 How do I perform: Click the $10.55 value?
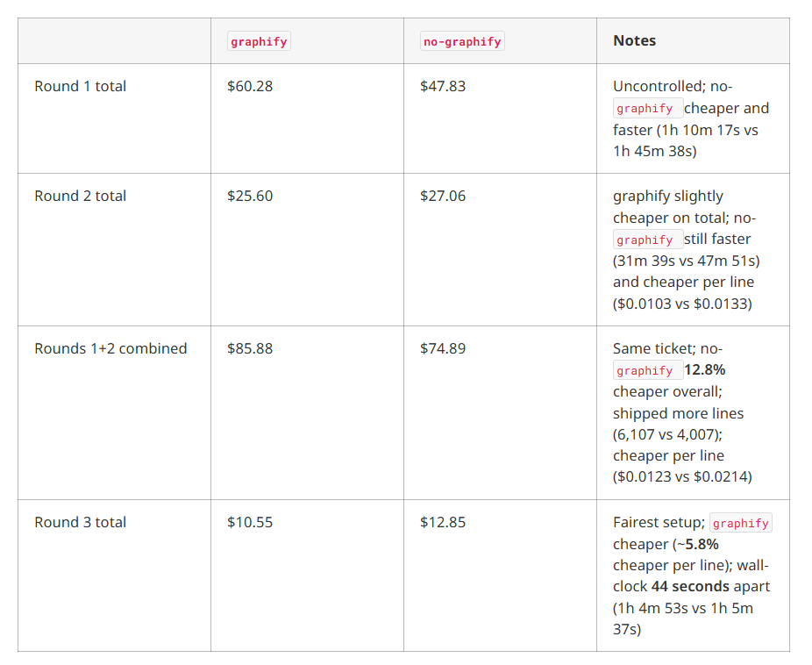(250, 522)
